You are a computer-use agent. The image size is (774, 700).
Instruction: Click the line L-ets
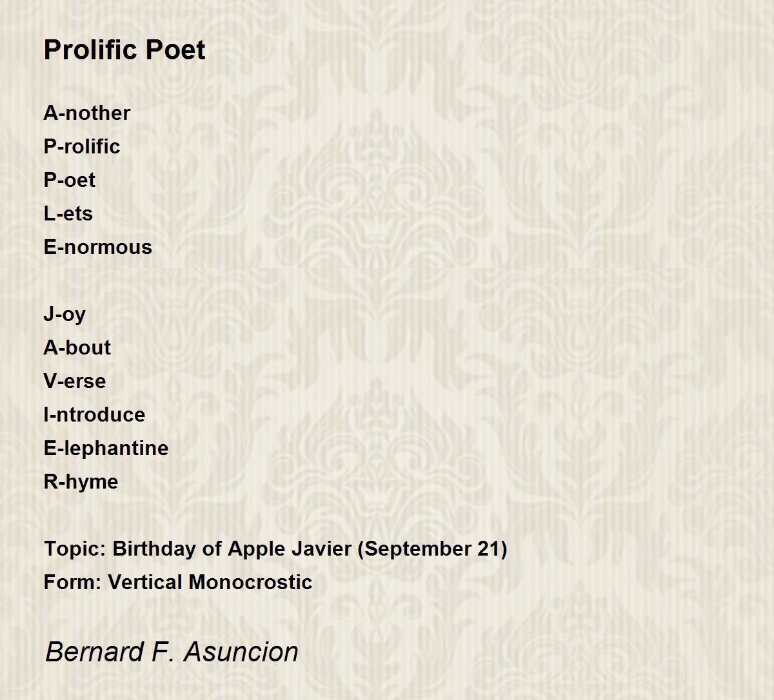point(68,213)
